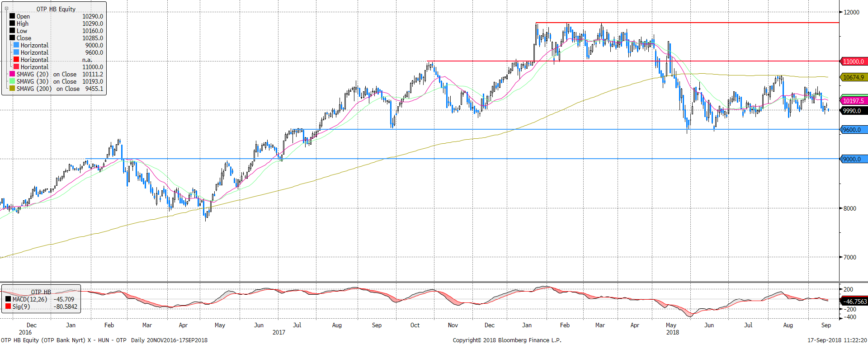
Task: Select the High legend label
Action: pyautogui.click(x=23, y=24)
